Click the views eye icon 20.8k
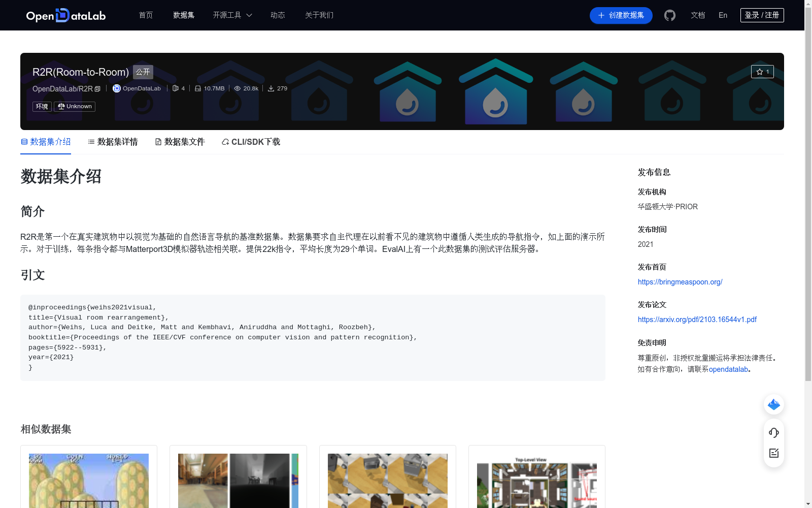 (x=237, y=88)
